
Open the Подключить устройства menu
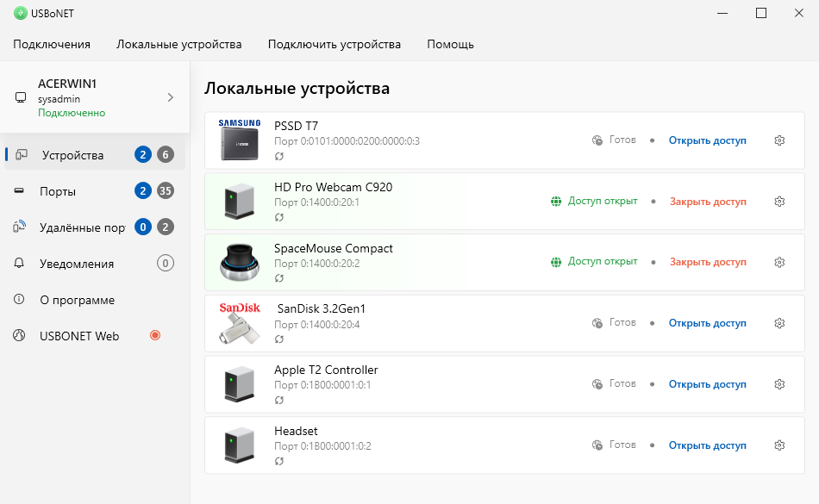[x=334, y=44]
